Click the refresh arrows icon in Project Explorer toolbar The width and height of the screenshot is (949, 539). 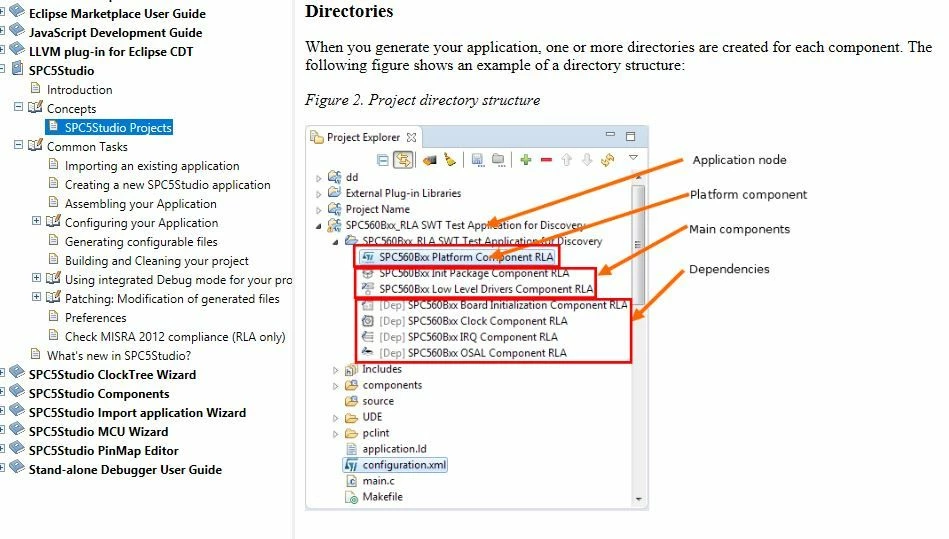(607, 160)
